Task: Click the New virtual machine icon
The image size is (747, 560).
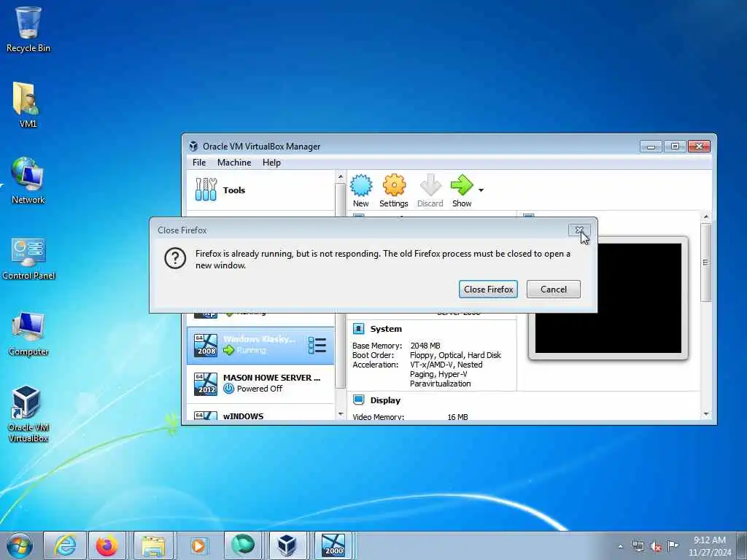Action: pyautogui.click(x=360, y=185)
